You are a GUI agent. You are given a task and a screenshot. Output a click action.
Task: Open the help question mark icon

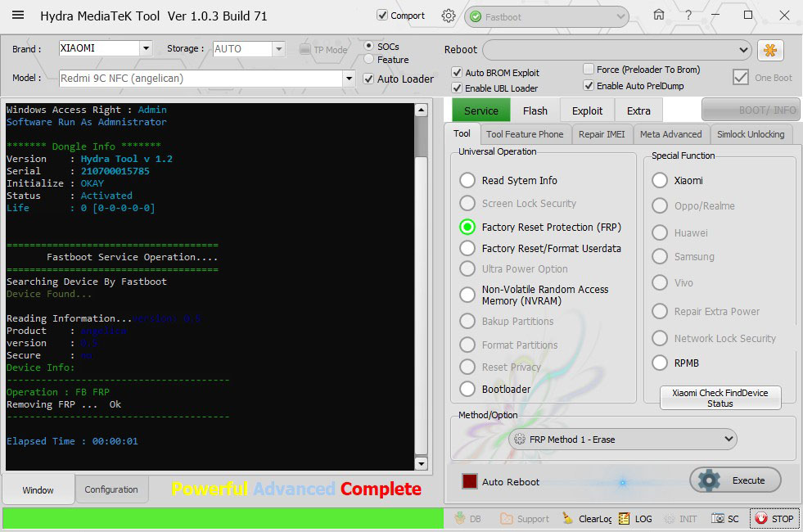pyautogui.click(x=688, y=16)
